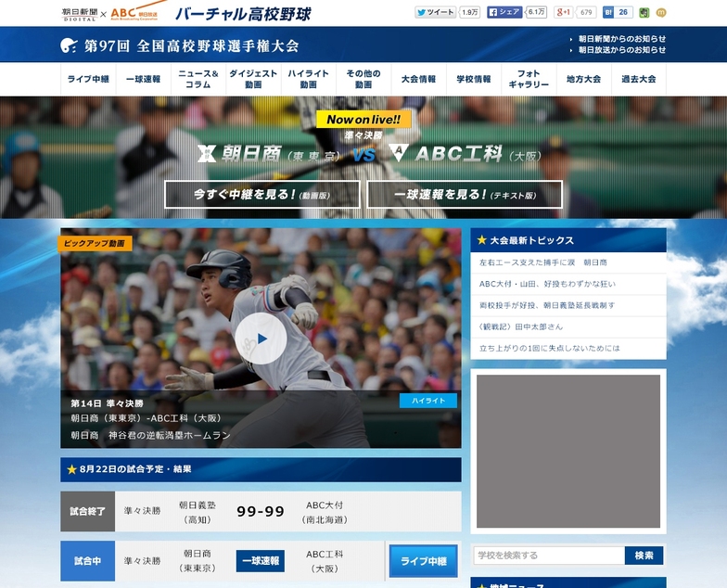Open the ライブ中継 navigation tab
The image size is (727, 588).
click(x=88, y=80)
